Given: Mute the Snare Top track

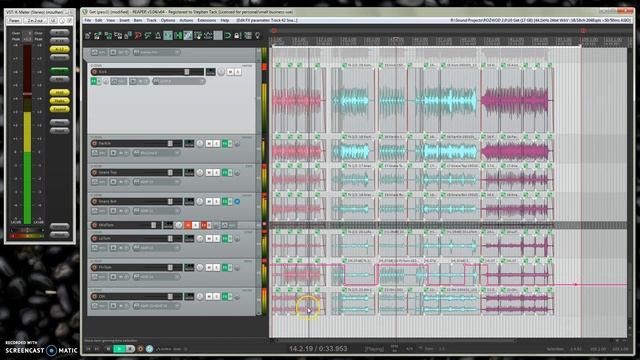Looking at the screenshot, I should pyautogui.click(x=209, y=173).
